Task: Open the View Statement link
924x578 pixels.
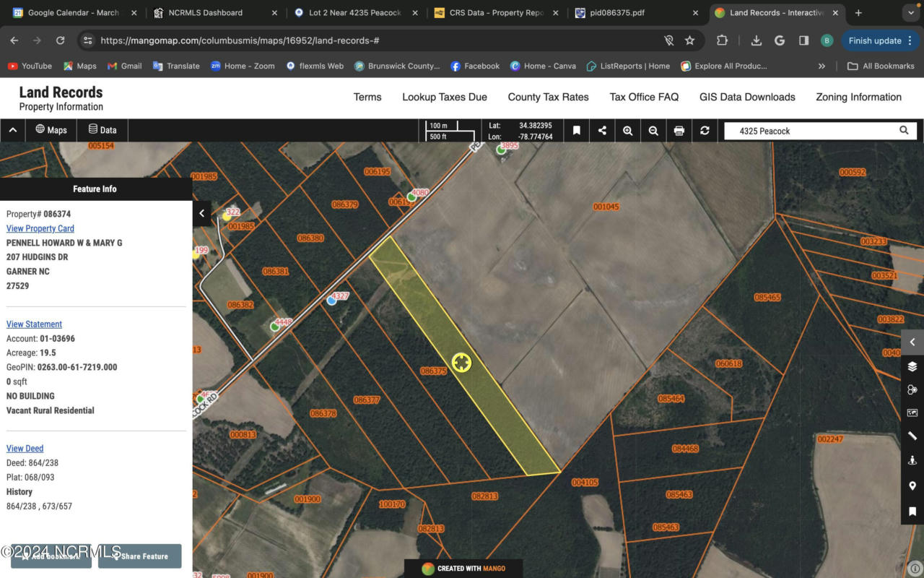Action: [34, 324]
